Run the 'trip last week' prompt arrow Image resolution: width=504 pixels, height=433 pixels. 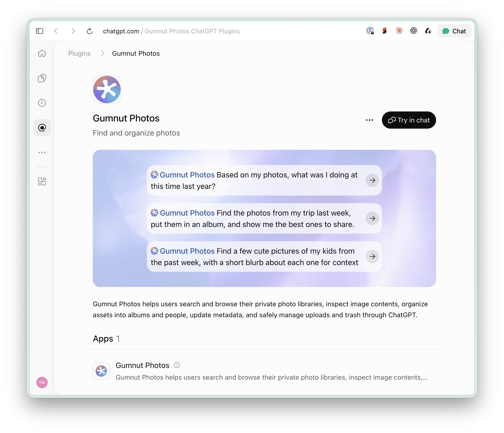coord(372,218)
